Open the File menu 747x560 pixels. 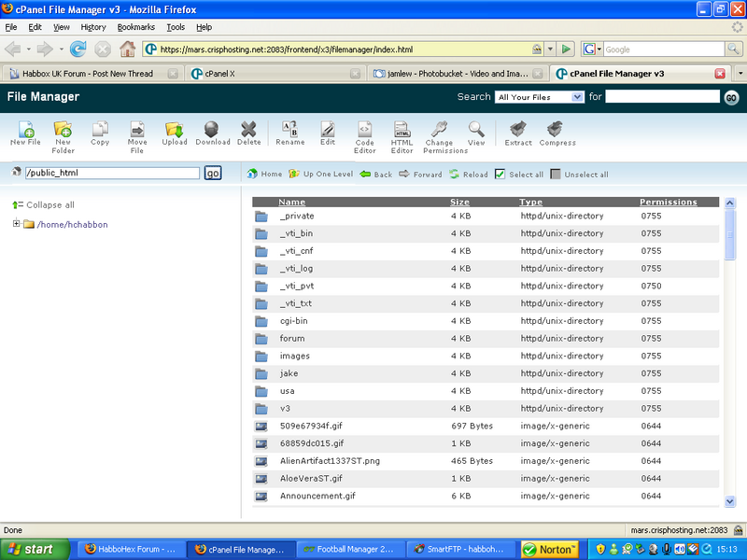[x=11, y=27]
